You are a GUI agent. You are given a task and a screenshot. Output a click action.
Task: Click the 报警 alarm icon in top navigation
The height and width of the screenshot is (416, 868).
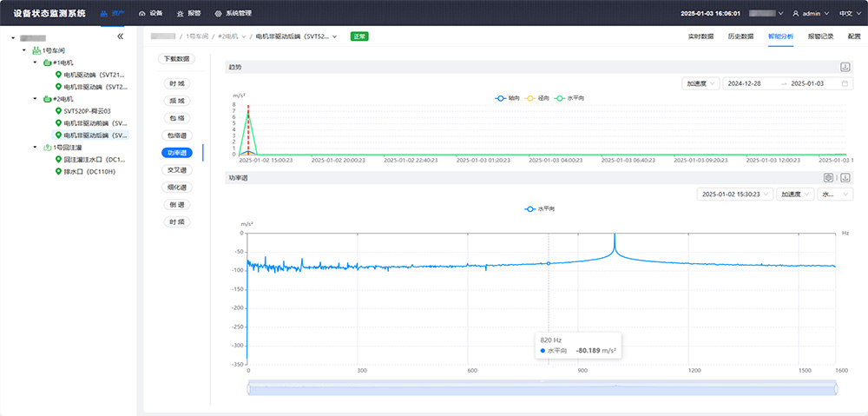[180, 13]
